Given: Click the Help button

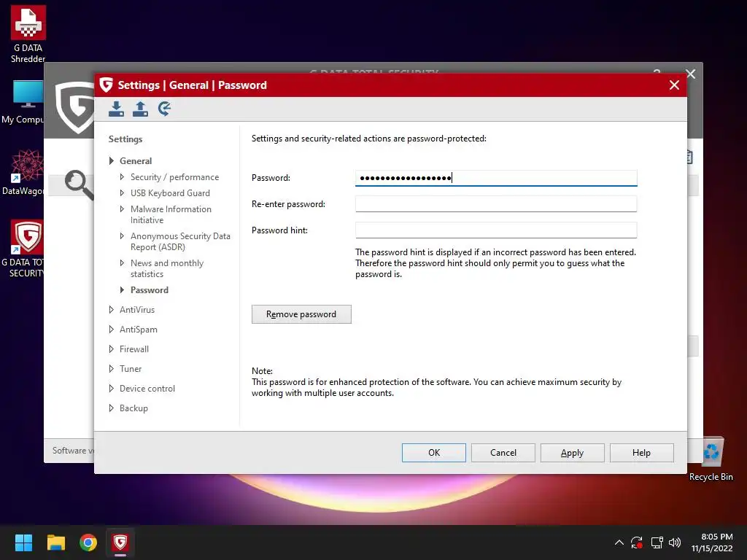Looking at the screenshot, I should coord(641,453).
